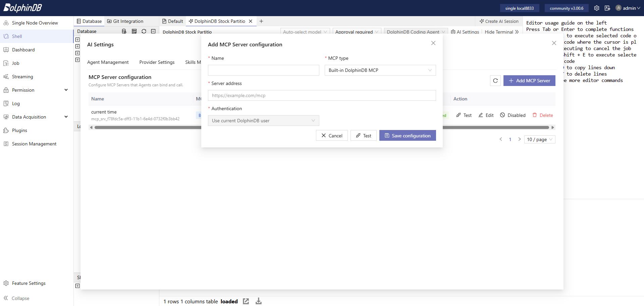644x306 pixels.
Task: Click Hide Terminal
Action: coord(501,32)
